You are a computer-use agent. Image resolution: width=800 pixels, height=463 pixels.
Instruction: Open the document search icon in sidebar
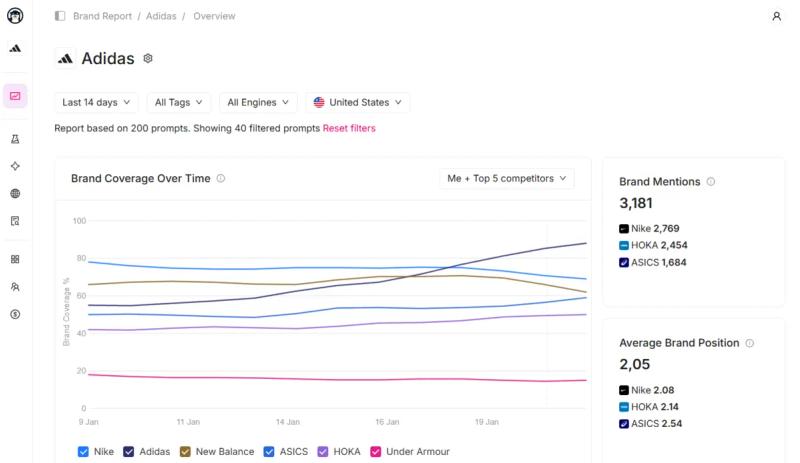pyautogui.click(x=15, y=221)
